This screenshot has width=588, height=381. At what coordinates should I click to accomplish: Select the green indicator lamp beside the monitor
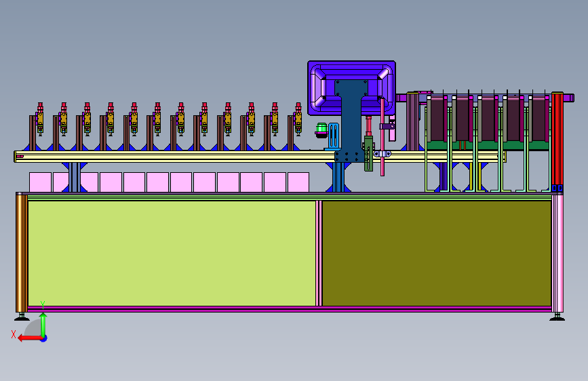[321, 129]
